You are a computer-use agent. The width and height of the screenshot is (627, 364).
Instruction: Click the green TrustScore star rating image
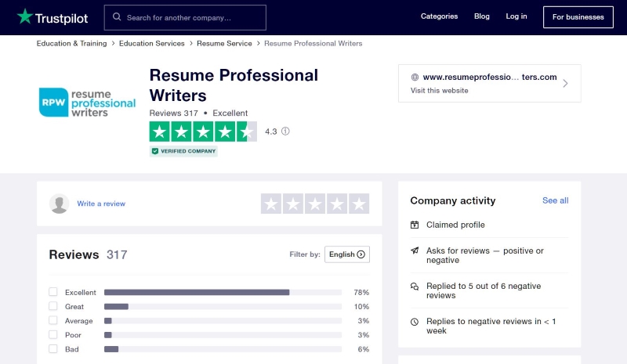pyautogui.click(x=203, y=132)
